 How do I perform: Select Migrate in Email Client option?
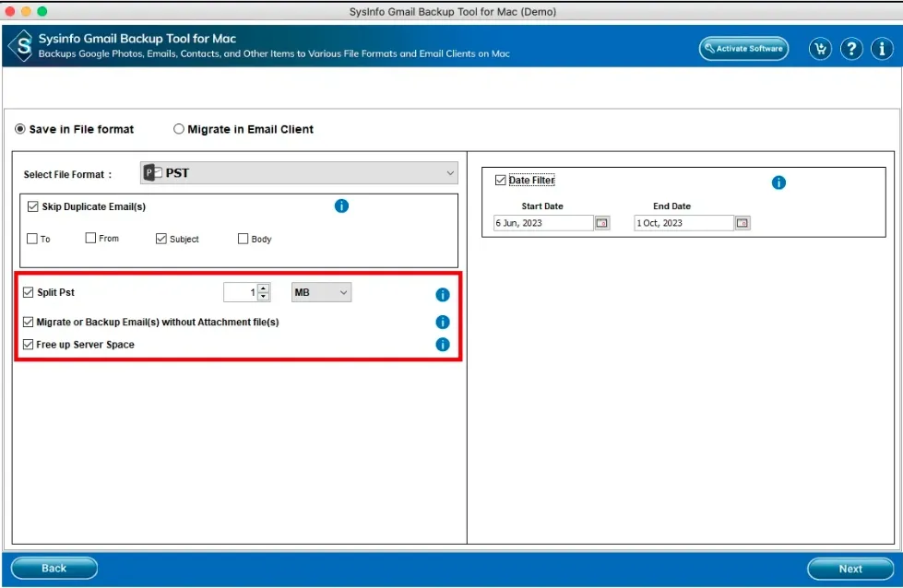(179, 129)
